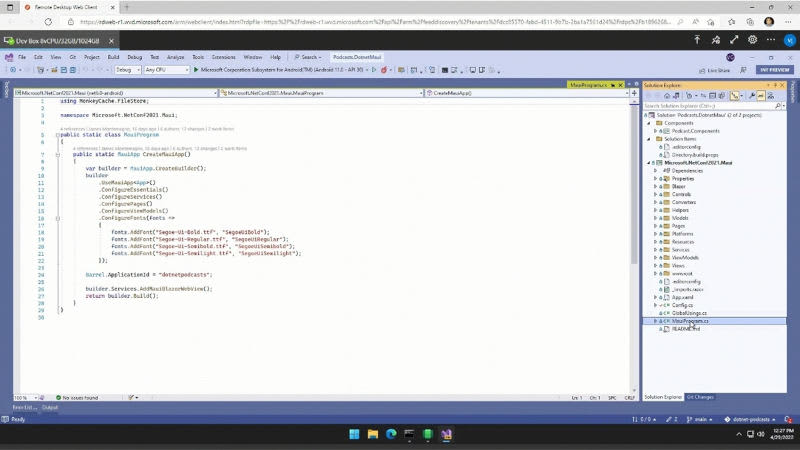This screenshot has width=800, height=450.
Task: Expand the Pages folder in Solution Explorer
Action: pos(656,226)
